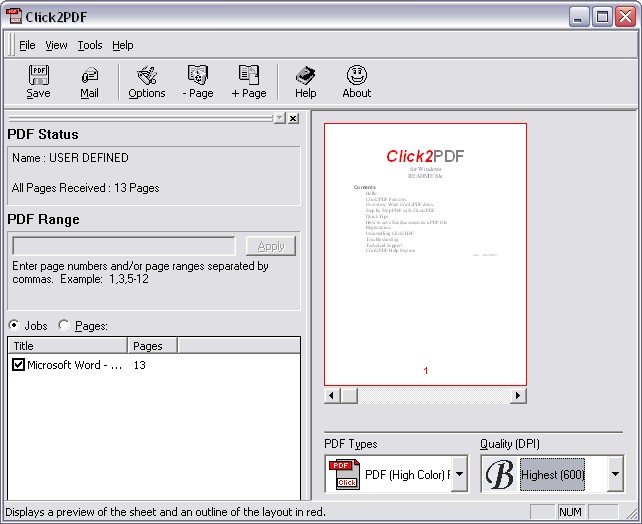The height and width of the screenshot is (524, 642).
Task: Click the letter B quality icon
Action: click(x=500, y=474)
